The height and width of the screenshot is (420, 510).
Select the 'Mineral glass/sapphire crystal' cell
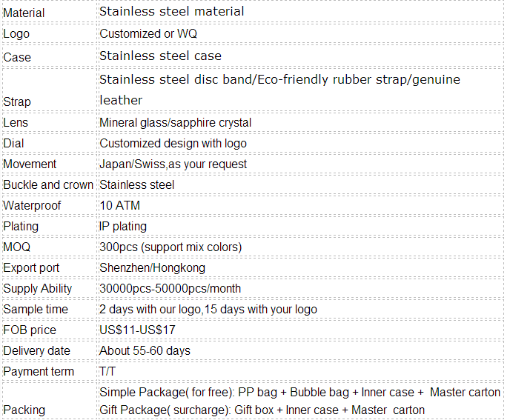click(x=175, y=122)
